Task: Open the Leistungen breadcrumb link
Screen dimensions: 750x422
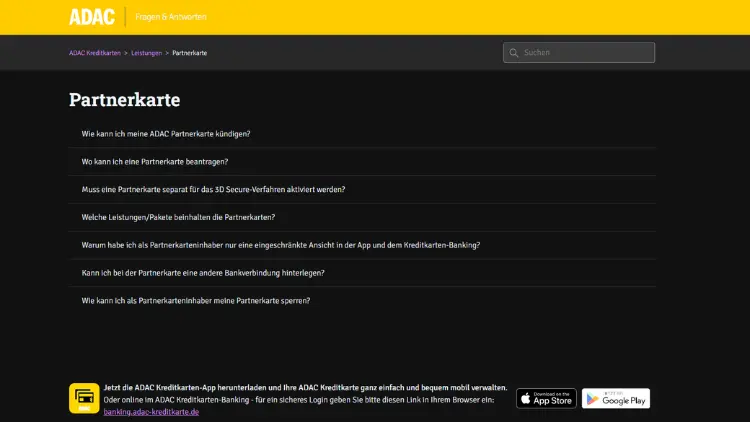Action: tap(146, 53)
